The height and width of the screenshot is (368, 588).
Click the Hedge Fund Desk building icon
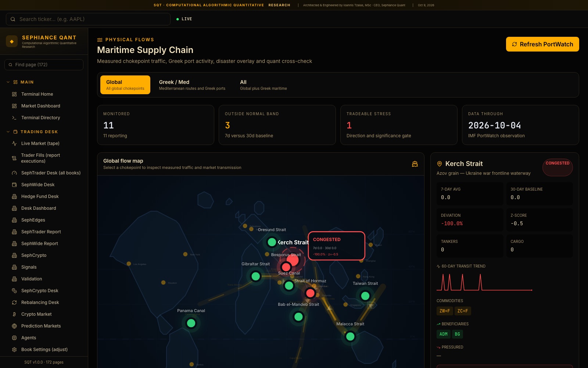coord(14,197)
